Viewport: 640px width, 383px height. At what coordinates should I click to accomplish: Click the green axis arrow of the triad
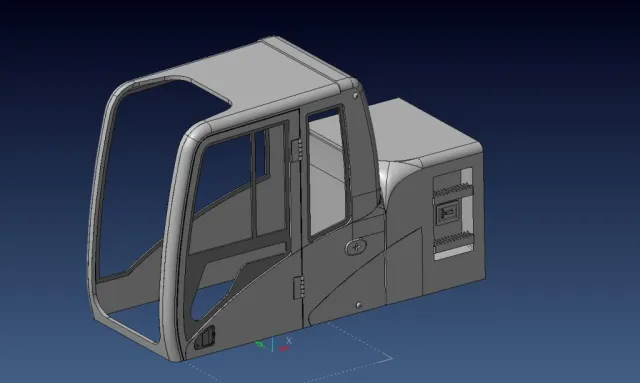click(x=260, y=345)
